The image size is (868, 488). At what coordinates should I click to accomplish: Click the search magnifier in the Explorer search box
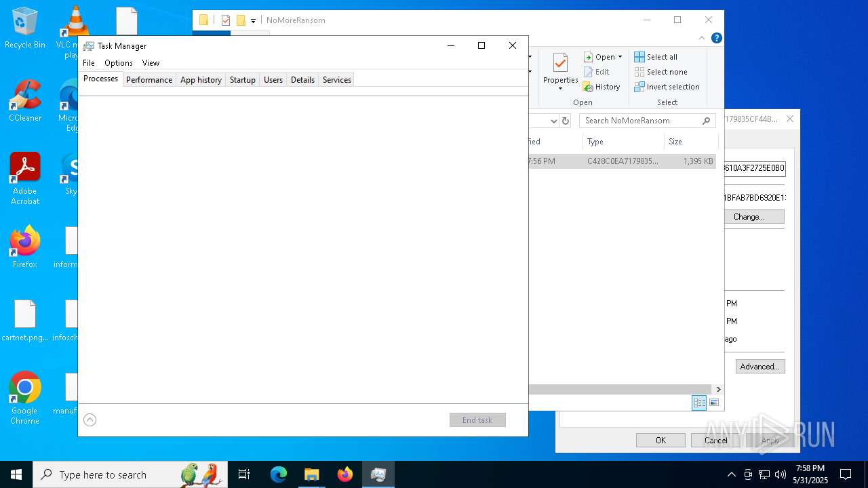pyautogui.click(x=706, y=121)
